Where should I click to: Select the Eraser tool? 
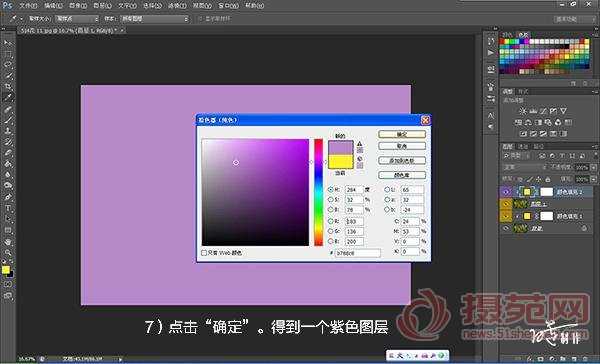click(8, 153)
